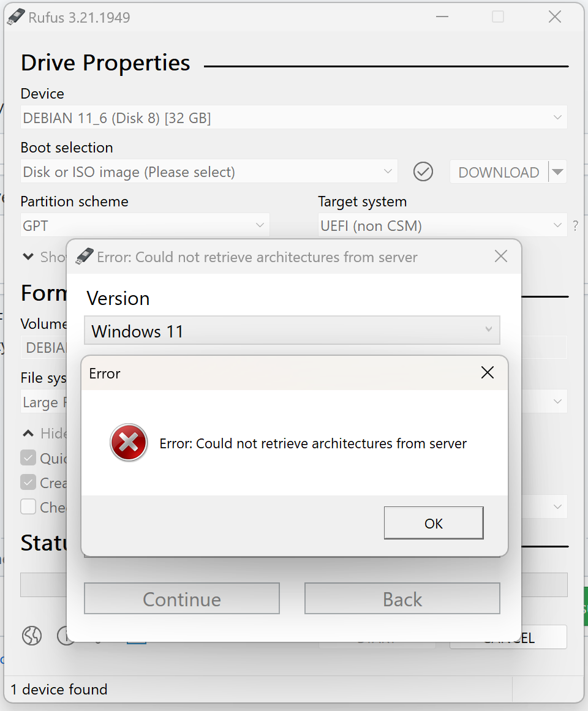This screenshot has width=588, height=711.
Task: Click the arrow next to the DOWNLOAD button
Action: tap(557, 172)
